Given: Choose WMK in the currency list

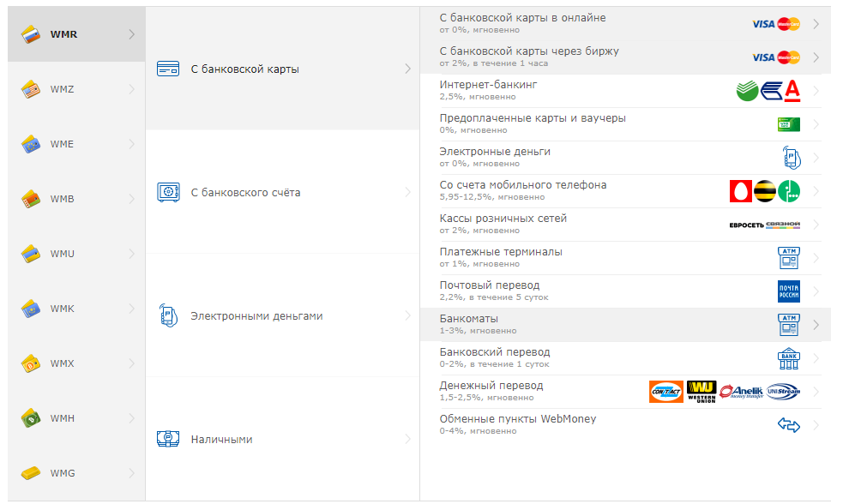Looking at the screenshot, I should [76, 309].
